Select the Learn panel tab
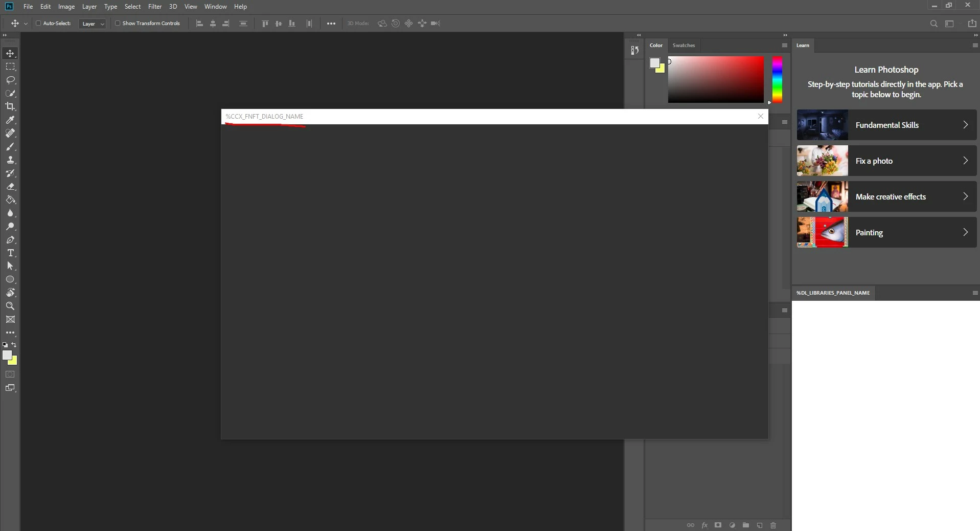 (803, 46)
